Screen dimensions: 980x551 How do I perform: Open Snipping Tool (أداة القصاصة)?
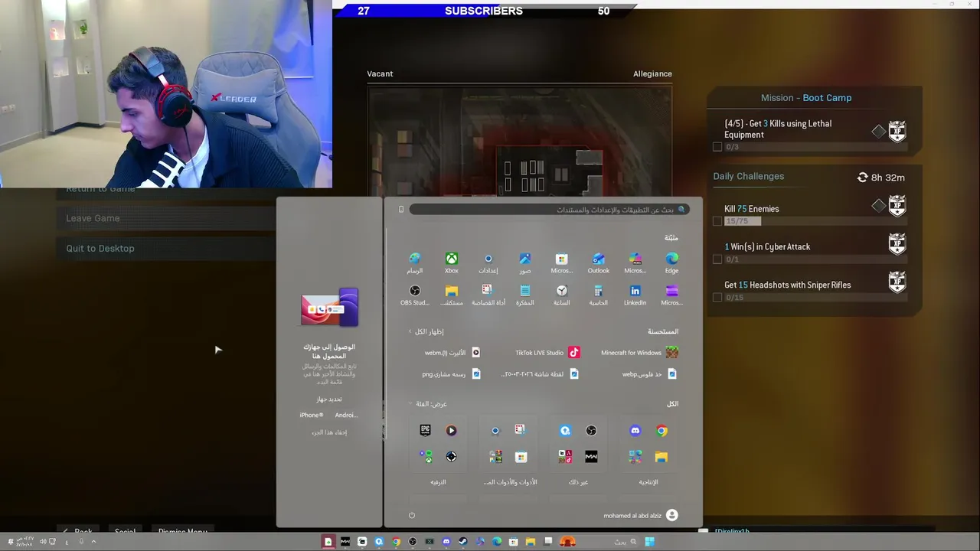click(488, 295)
